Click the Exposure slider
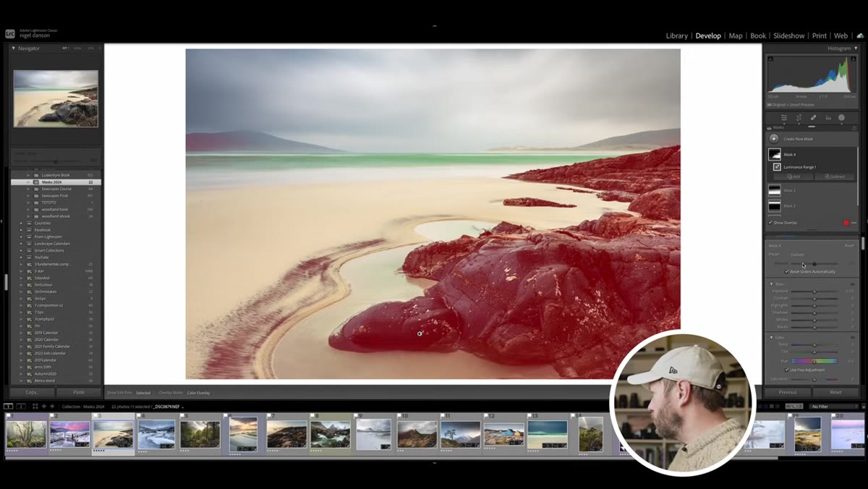 (x=814, y=291)
